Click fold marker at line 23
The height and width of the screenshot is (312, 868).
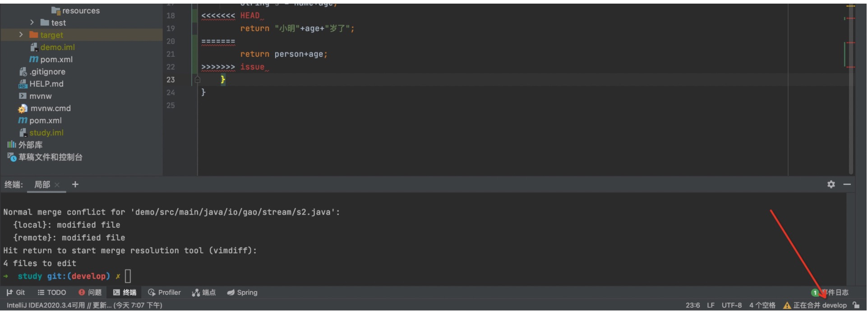197,80
